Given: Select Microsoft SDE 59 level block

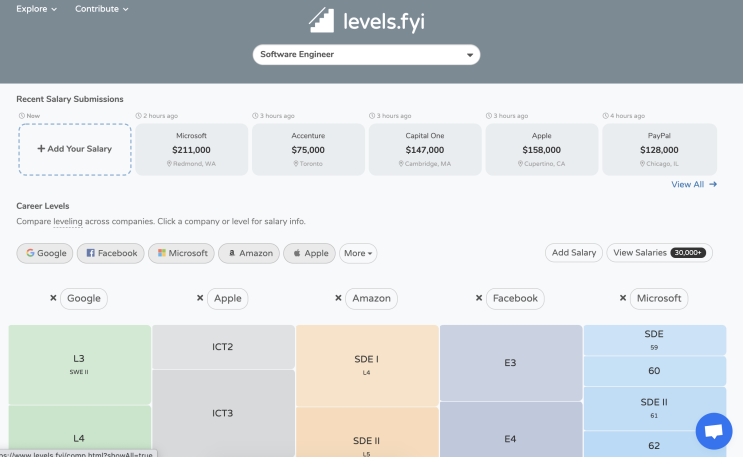Looking at the screenshot, I should 654,340.
